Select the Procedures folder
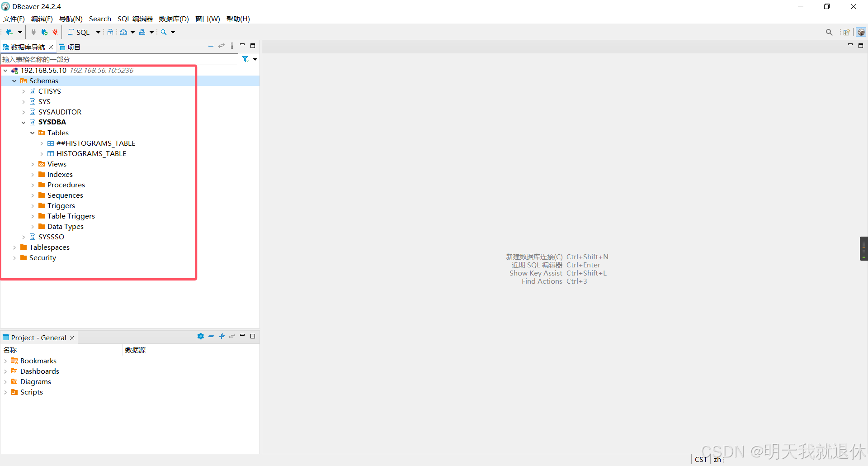 (66, 185)
